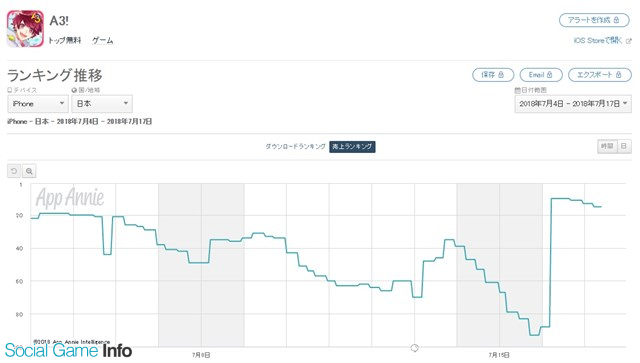Activate the magnifier zoom tool above chart

[29, 171]
